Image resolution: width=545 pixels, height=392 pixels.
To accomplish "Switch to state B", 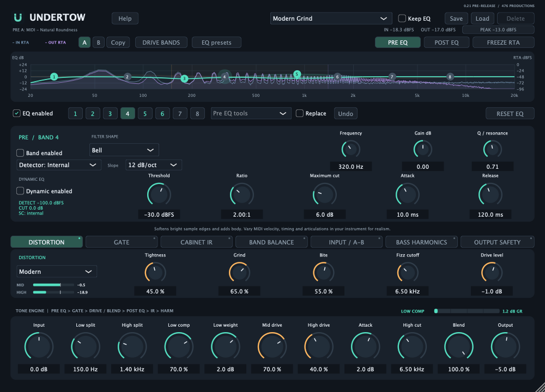I will pyautogui.click(x=98, y=42).
